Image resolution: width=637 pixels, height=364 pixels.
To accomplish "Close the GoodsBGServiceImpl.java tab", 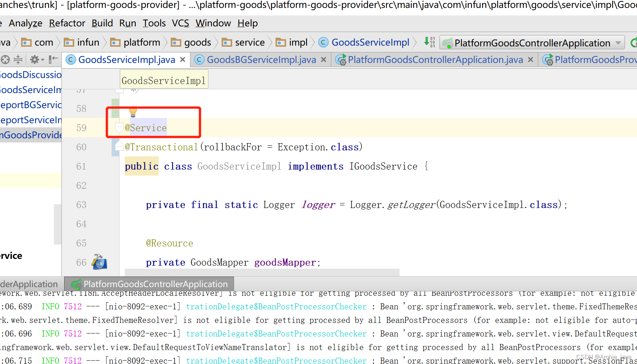I will 323,60.
